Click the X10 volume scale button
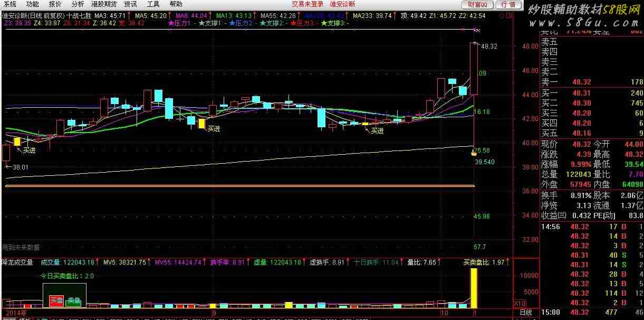Image resolution: width=644 pixels, height=320 pixels. (519, 303)
